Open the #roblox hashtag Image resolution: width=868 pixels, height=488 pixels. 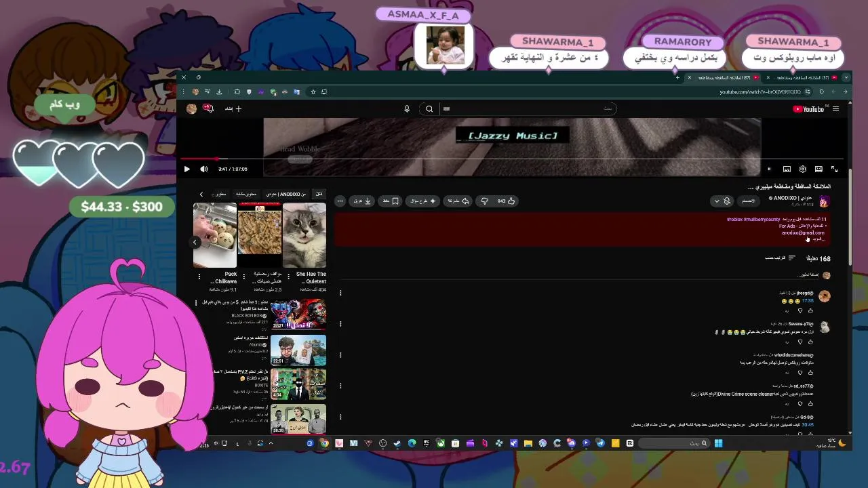pyautogui.click(x=734, y=220)
